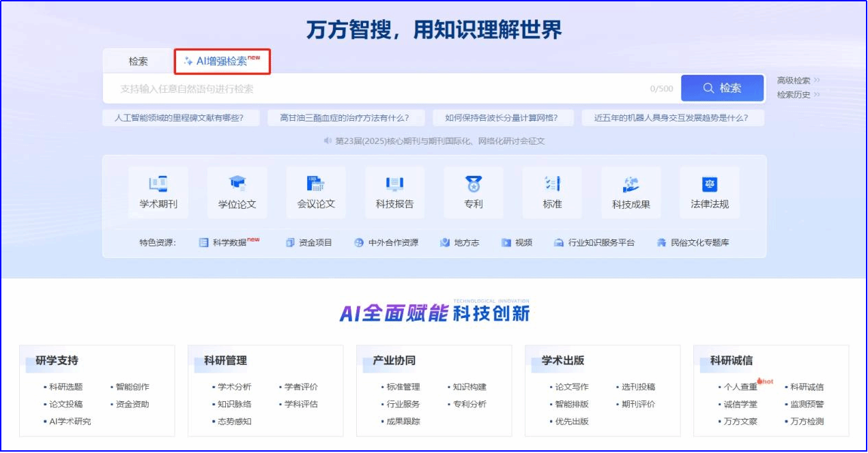This screenshot has width=868, height=453.
Task: Open 个人查重 under 科研诚信
Action: [x=740, y=387]
